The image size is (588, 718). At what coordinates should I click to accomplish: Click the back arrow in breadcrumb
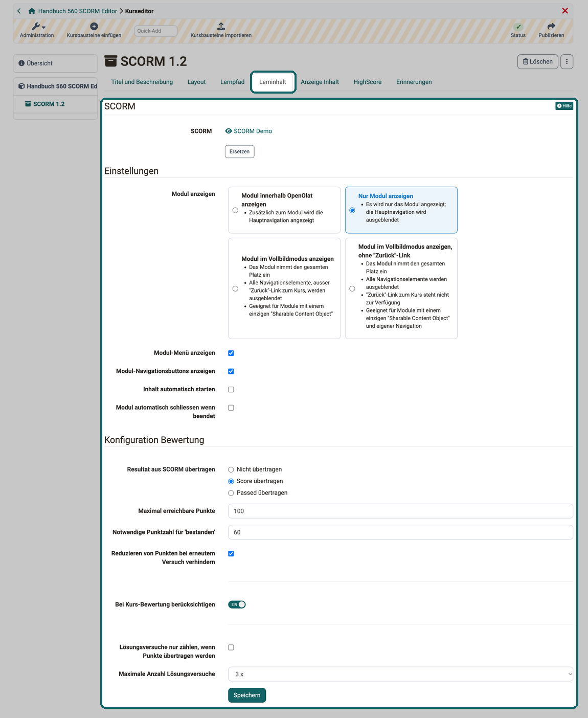click(19, 11)
